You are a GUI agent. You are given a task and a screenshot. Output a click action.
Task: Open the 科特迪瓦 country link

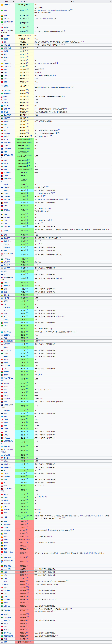point(7,19)
